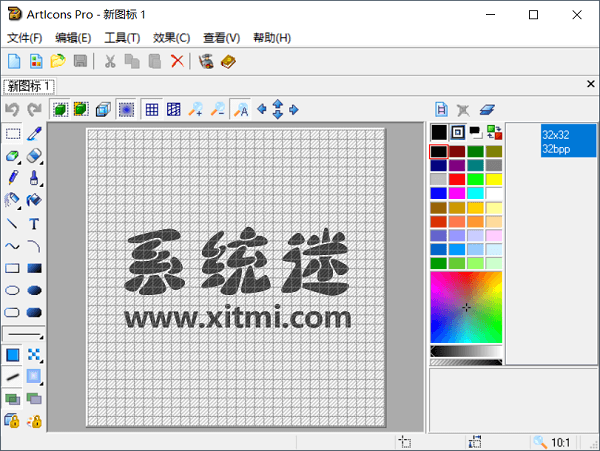Select the empty ellipse tool
This screenshot has width=600, height=451.
(12, 290)
